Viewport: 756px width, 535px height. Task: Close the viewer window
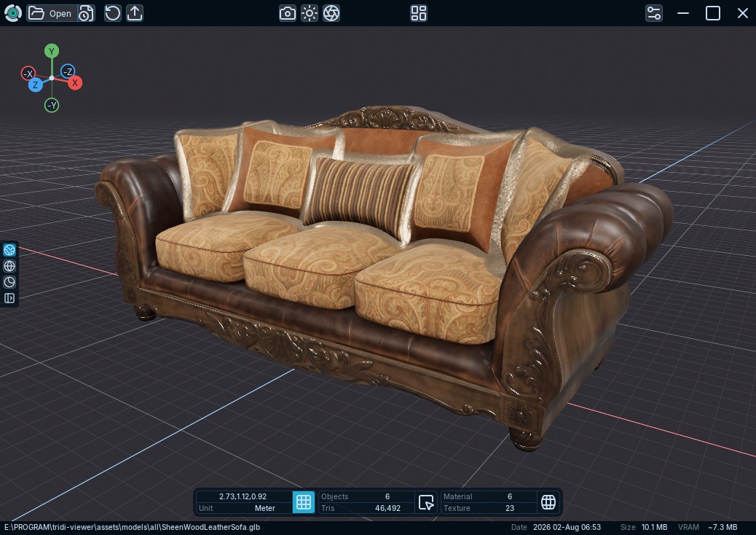click(743, 13)
